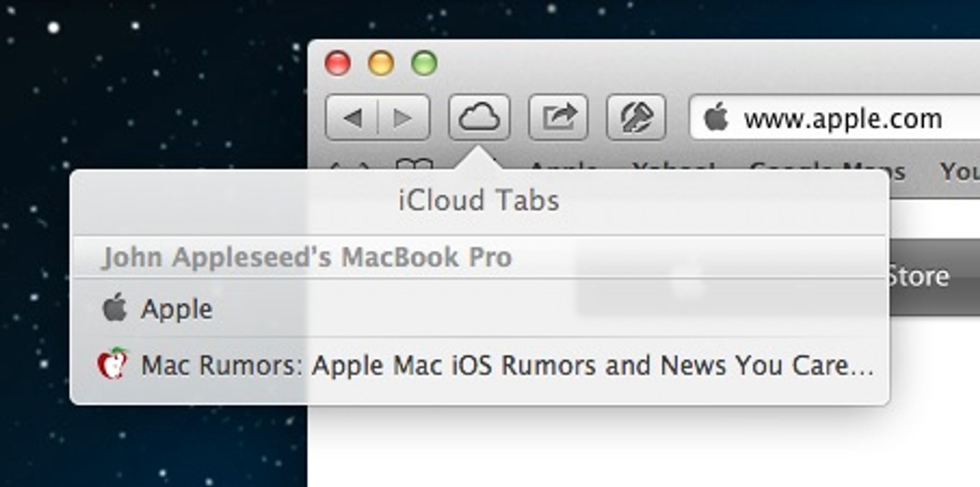Go forward using the right arrow button
This screenshot has height=487, width=980.
coord(404,118)
